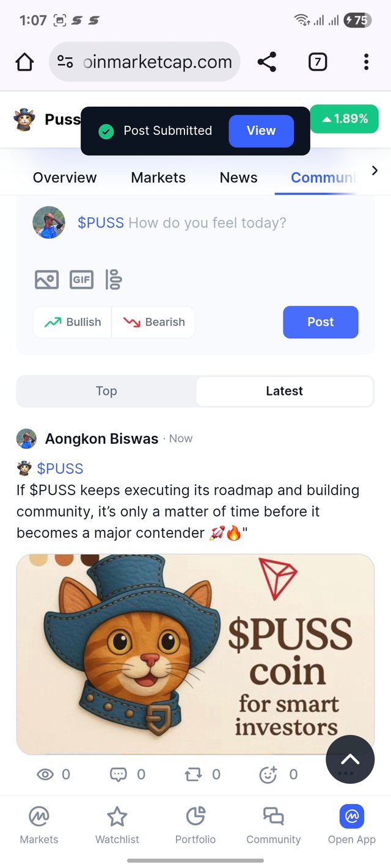Open the share icon in browser bar
Viewport: 391px width, 868px height.
tap(267, 62)
